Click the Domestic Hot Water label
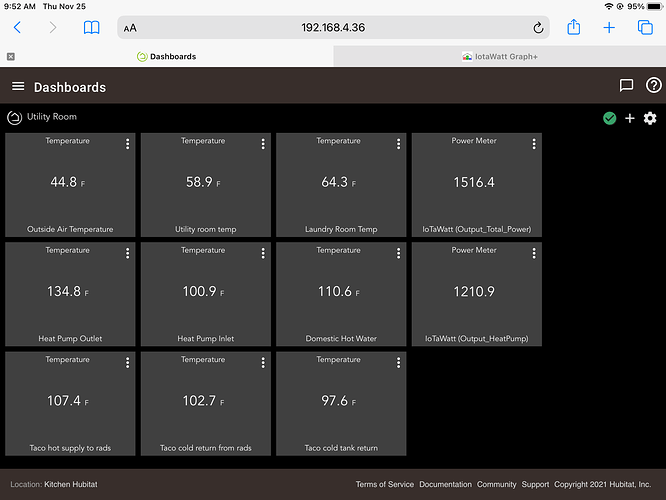The image size is (666, 500). point(341,339)
